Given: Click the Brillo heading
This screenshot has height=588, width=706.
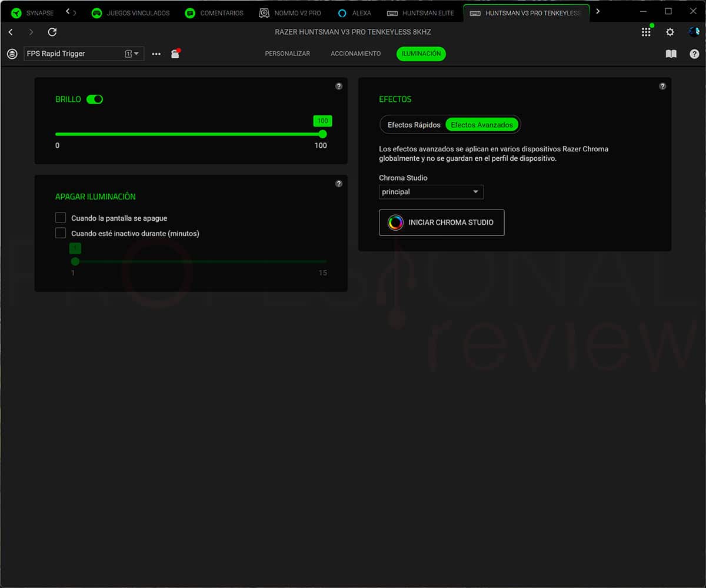Looking at the screenshot, I should pos(68,99).
